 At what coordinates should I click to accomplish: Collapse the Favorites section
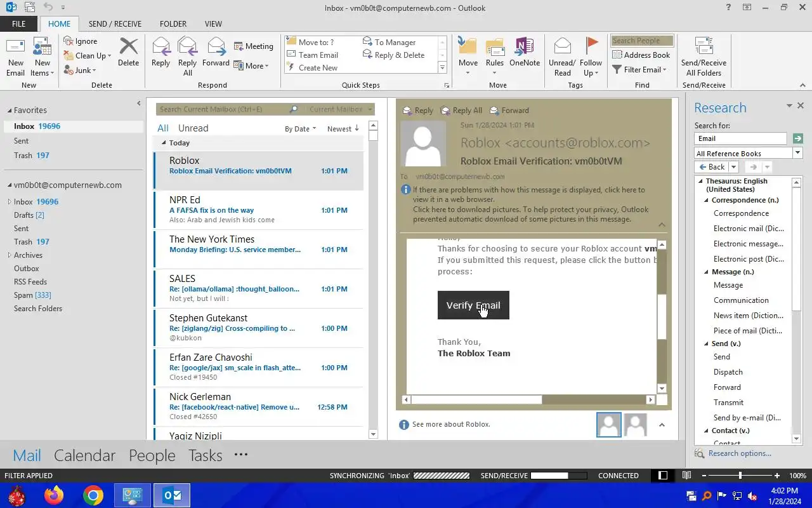coord(10,110)
